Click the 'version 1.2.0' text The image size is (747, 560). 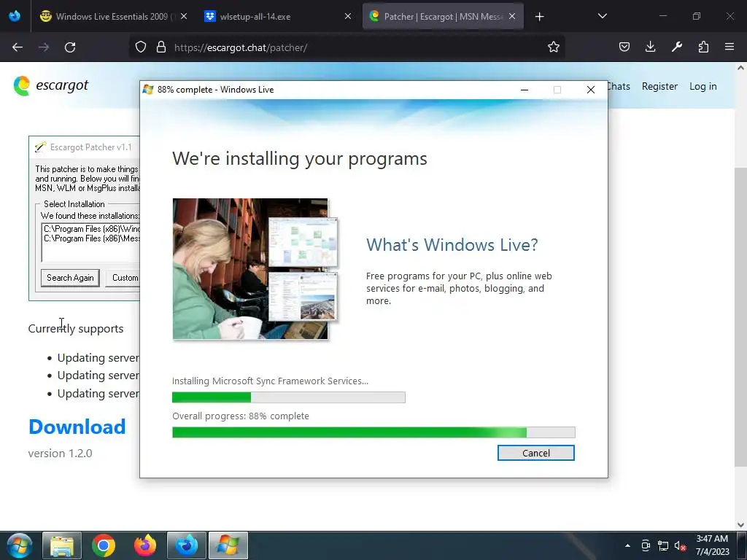pos(60,454)
